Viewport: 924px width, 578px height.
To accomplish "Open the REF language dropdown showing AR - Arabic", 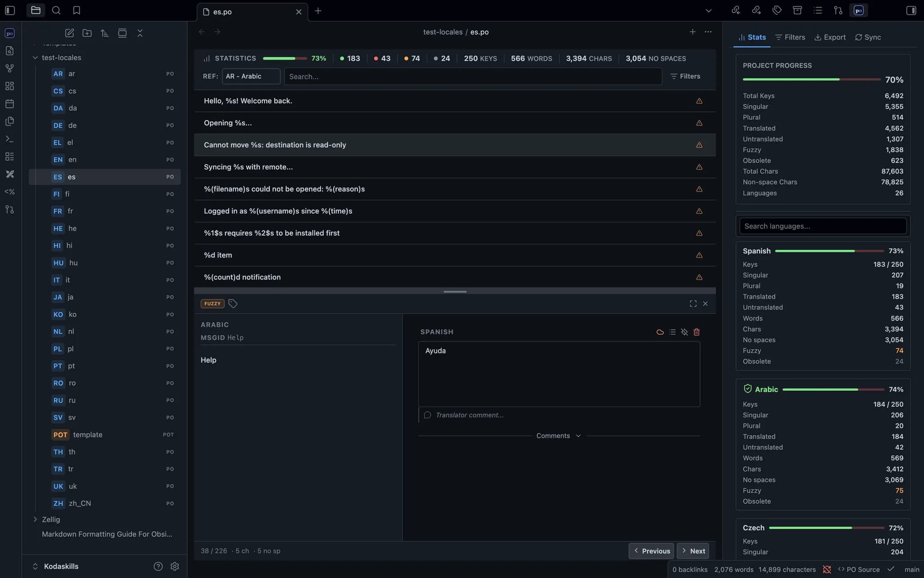I will pyautogui.click(x=251, y=76).
